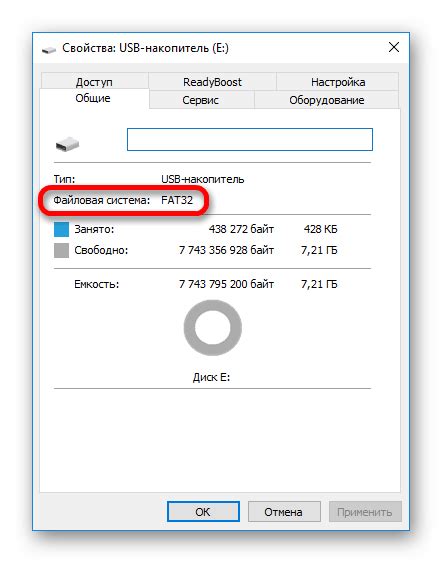Open the ReadyBoost tab

click(212, 82)
